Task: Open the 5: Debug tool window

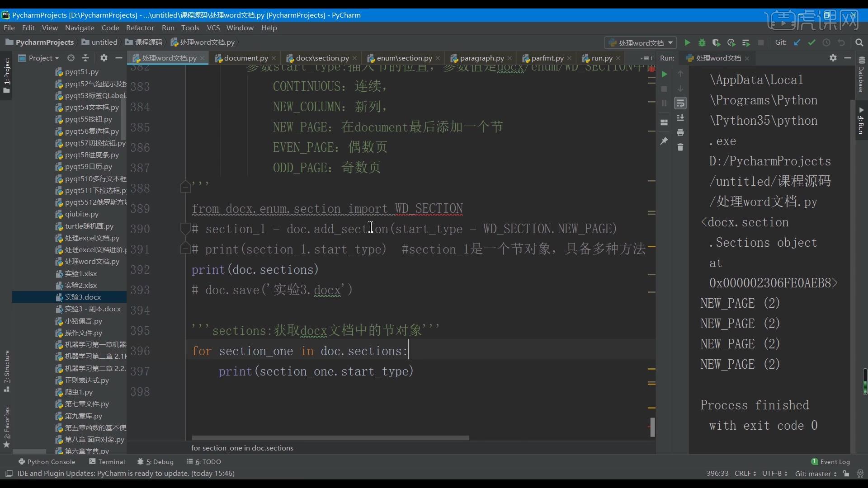Action: point(156,462)
